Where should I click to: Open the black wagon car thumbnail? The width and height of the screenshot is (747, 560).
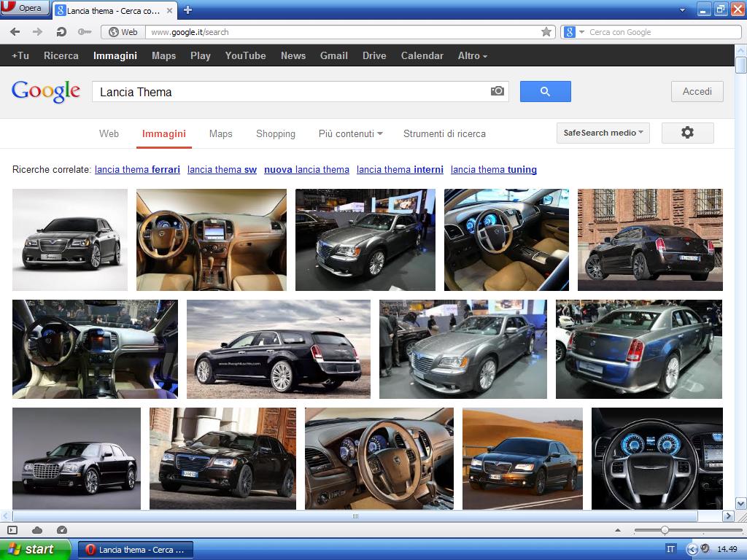[278, 349]
